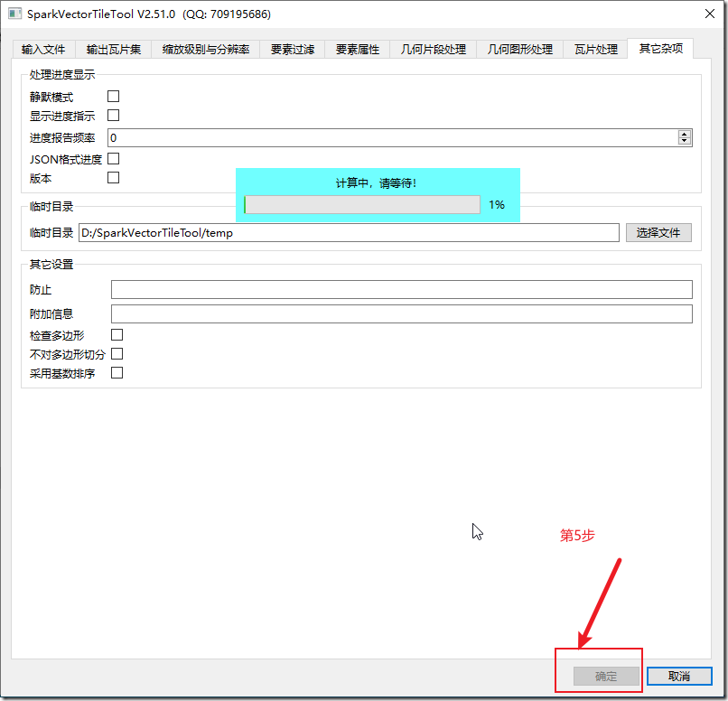Switch to the 几何片段处理 tab
The image size is (728, 701).
(434, 49)
